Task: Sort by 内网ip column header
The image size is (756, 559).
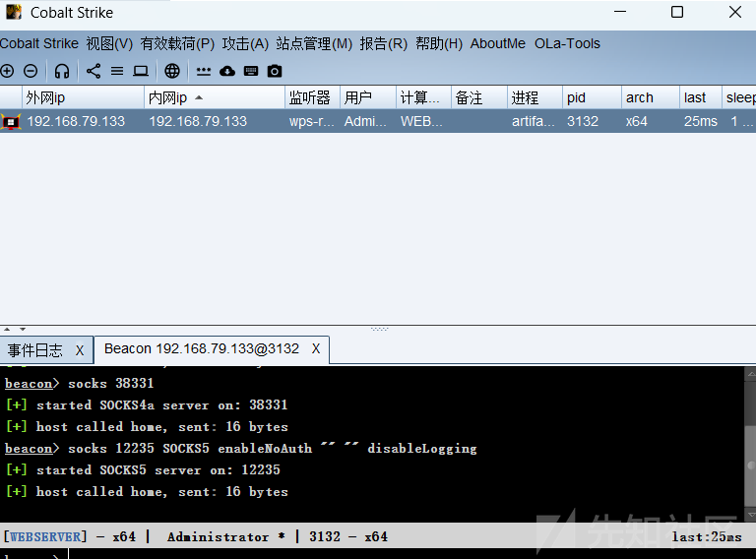Action: 215,97
